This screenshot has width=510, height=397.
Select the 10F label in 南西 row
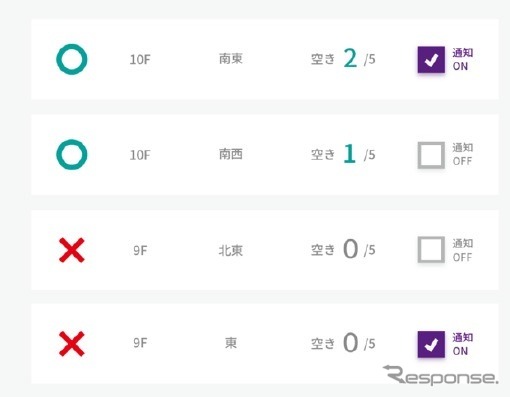pos(140,155)
